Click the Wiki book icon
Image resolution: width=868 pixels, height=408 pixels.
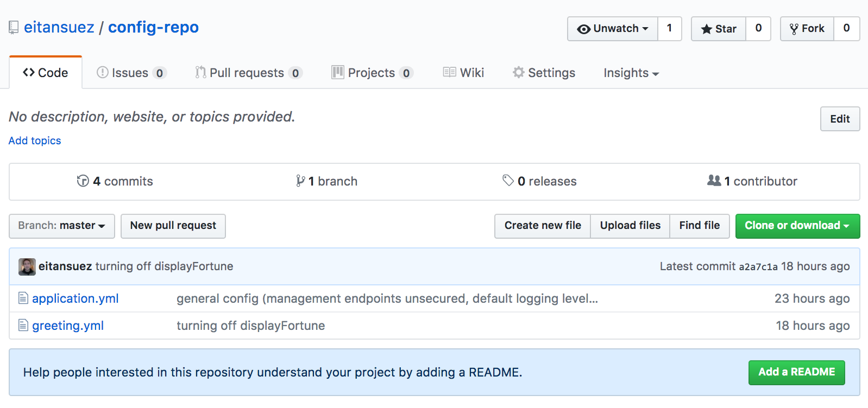(449, 72)
